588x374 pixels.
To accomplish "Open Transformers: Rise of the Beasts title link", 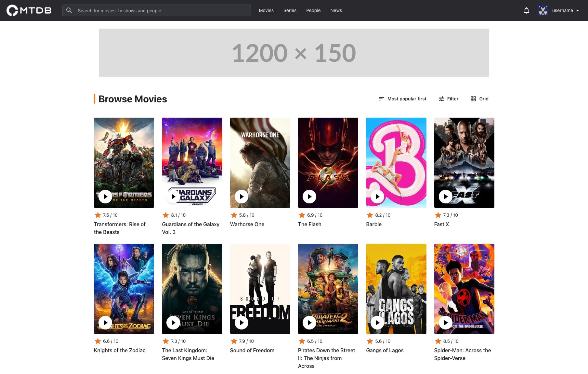I will click(120, 228).
